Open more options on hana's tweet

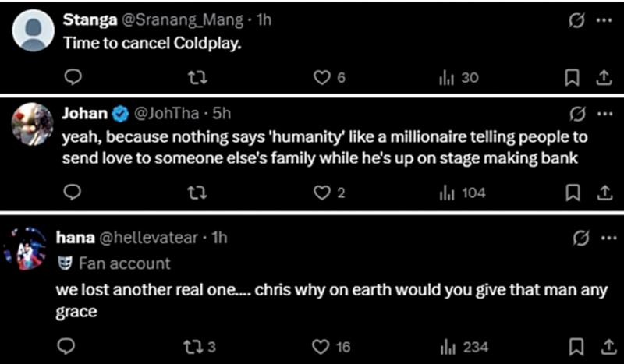(604, 238)
